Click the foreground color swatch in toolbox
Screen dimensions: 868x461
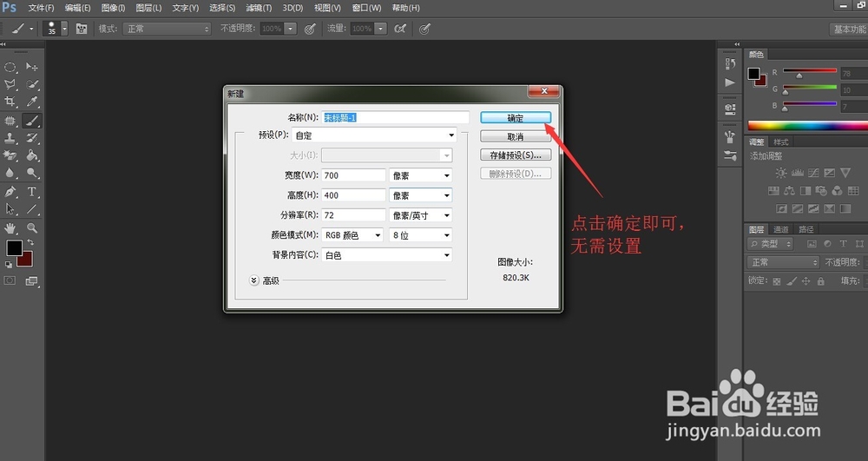[x=14, y=248]
